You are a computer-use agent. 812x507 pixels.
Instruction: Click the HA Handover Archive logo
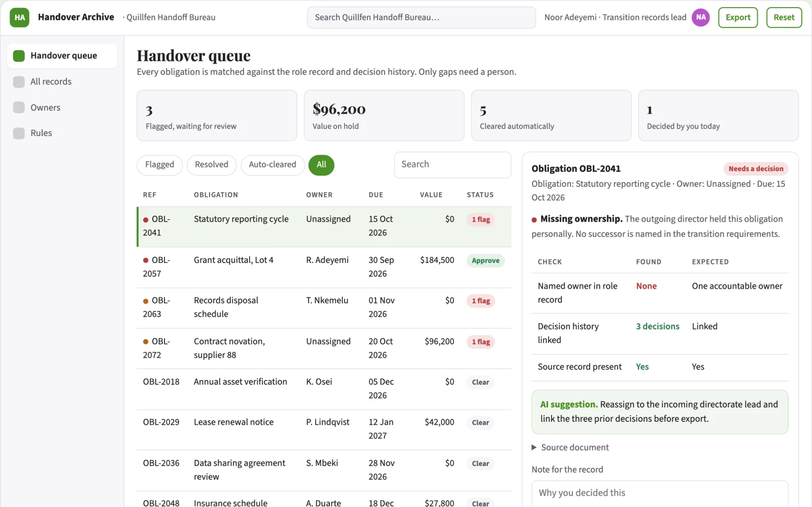(19, 17)
